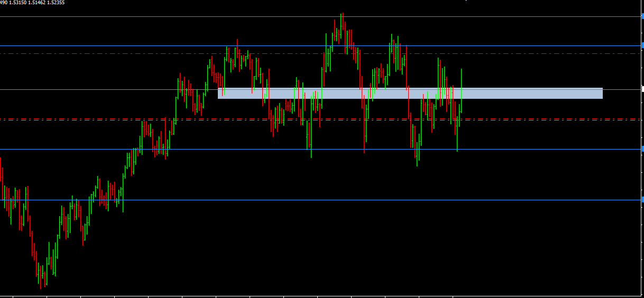This screenshot has width=644, height=298.
Task: Select the lowest blue horizontal line
Action: point(320,200)
